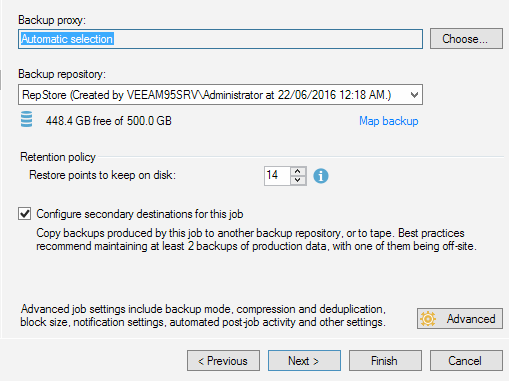
Task: Click the restore points value field
Action: coord(277,176)
